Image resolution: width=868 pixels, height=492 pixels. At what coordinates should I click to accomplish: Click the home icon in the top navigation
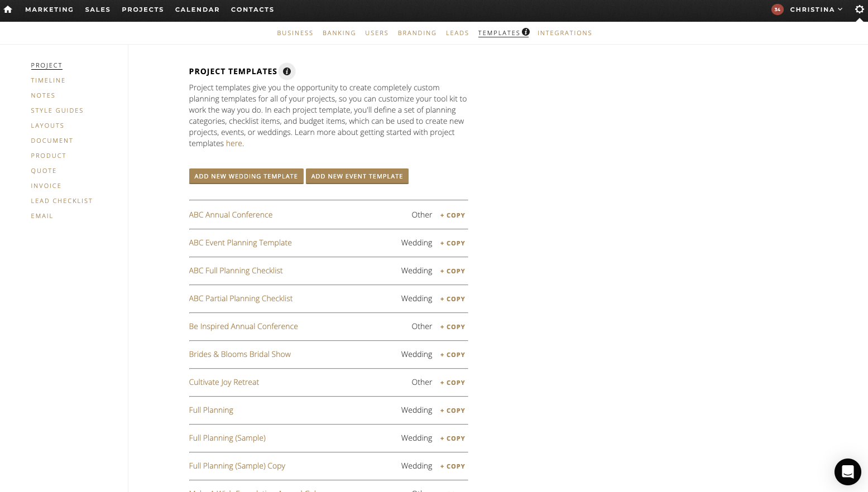coord(8,9)
